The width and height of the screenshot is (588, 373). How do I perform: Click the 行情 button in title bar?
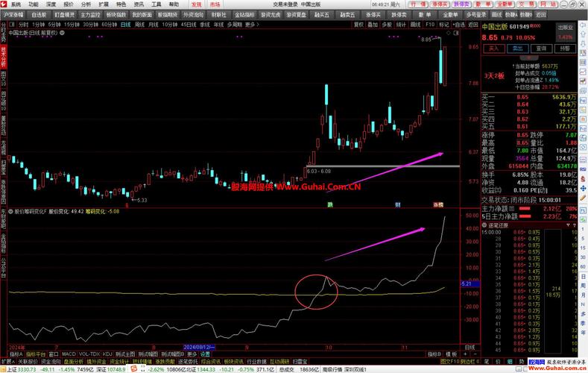coord(418,4)
